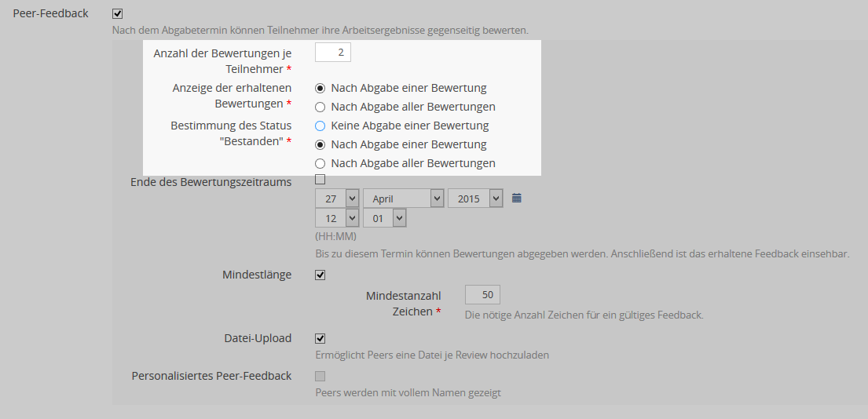The image size is (868, 419).
Task: Expand the minute dropdown showing 01
Action: click(x=384, y=218)
